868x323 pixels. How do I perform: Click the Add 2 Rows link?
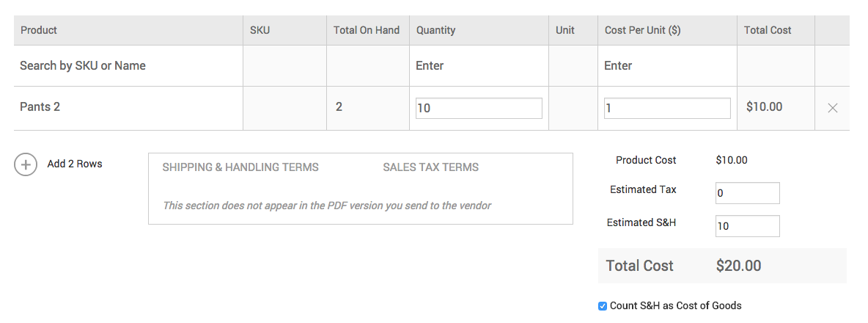pyautogui.click(x=75, y=164)
